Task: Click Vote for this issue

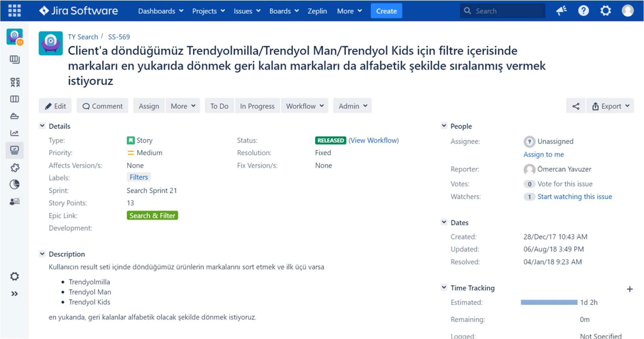Action: (565, 184)
